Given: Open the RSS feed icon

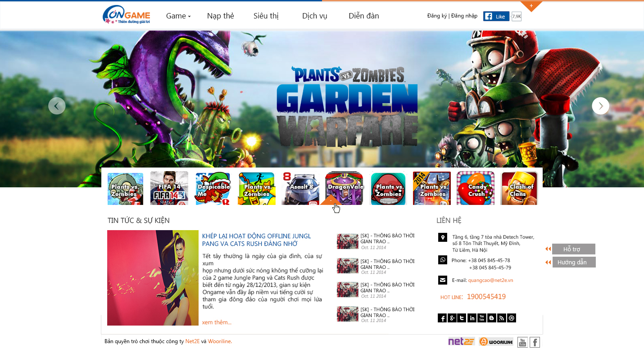Looking at the screenshot, I should coord(501,318).
